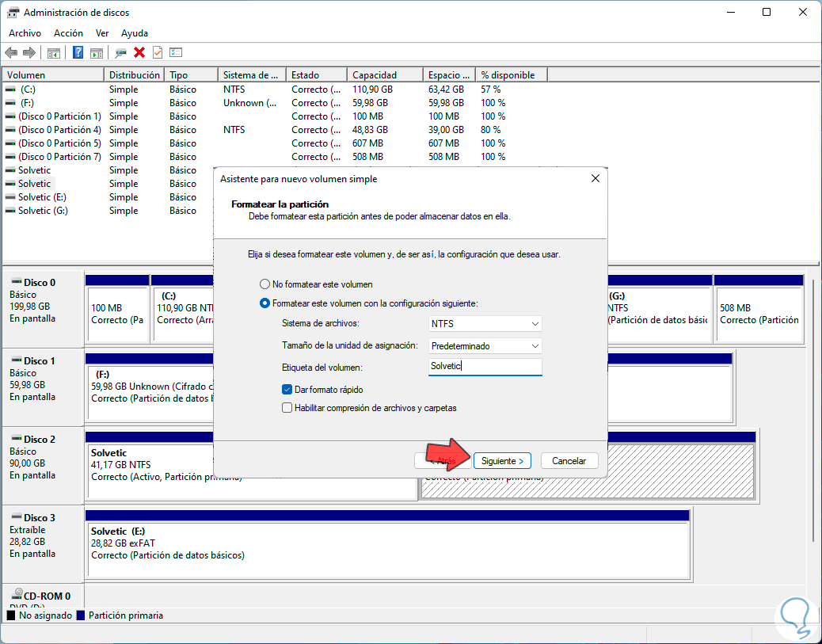Open 'Sistema de archivos' NTFS dropdown
822x644 pixels.
click(x=485, y=324)
